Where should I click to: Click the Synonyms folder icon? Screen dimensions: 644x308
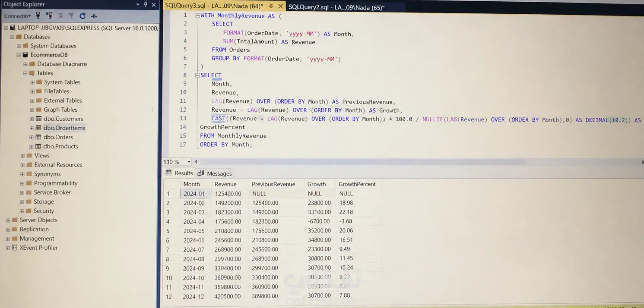coord(29,174)
